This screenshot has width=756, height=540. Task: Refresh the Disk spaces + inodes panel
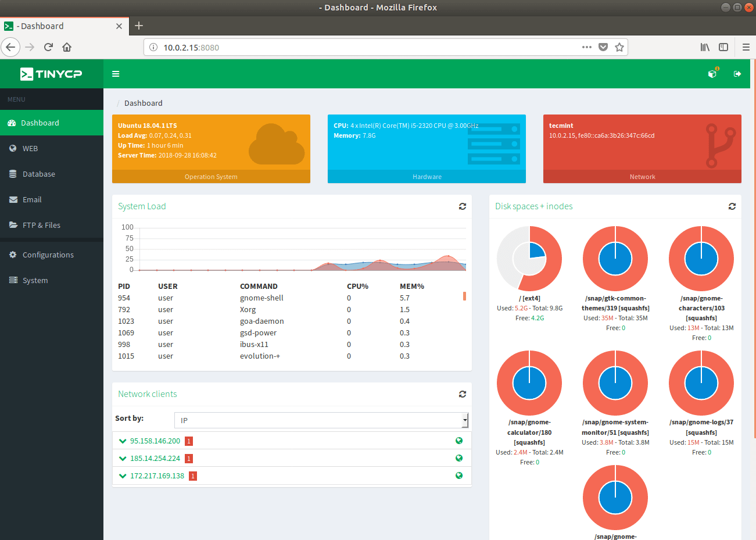pos(732,206)
